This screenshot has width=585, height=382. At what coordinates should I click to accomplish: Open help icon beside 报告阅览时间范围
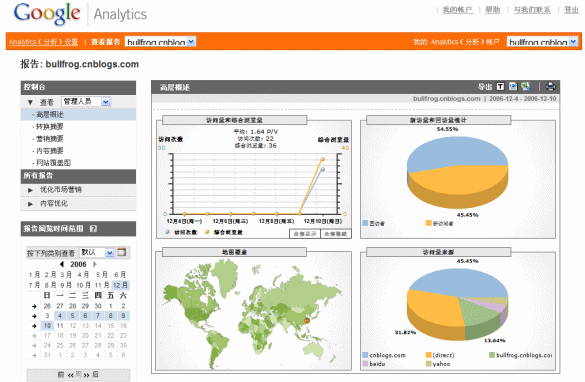[x=93, y=229]
